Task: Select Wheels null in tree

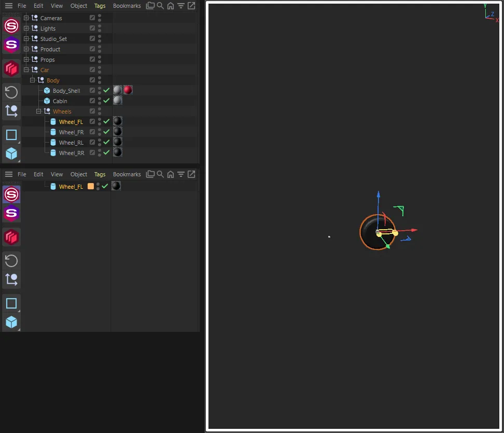Action: pos(62,111)
